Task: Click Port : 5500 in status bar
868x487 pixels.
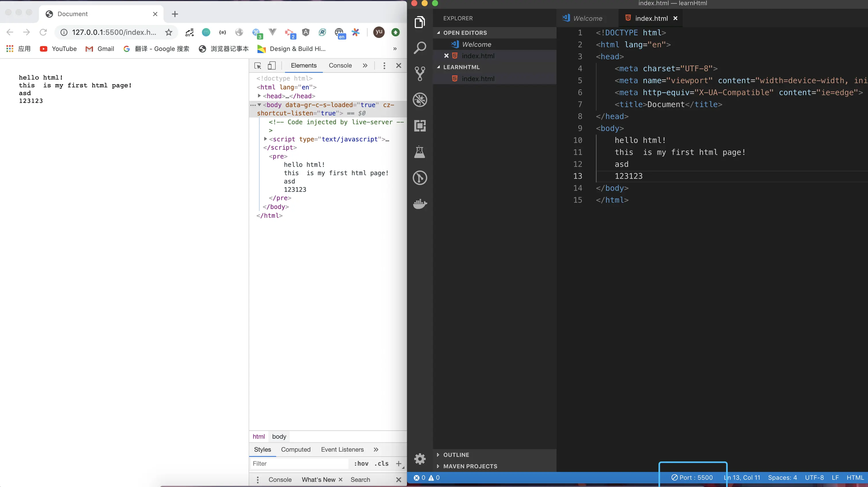Action: click(x=692, y=478)
